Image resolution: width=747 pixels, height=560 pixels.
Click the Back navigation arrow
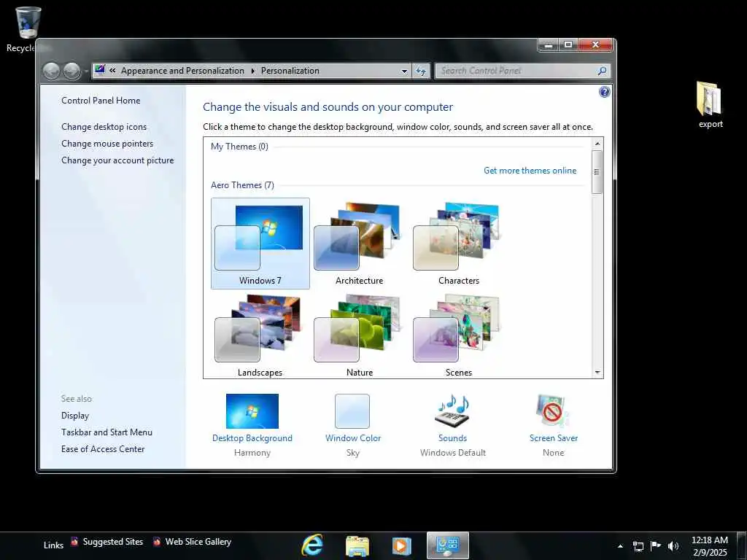51,71
